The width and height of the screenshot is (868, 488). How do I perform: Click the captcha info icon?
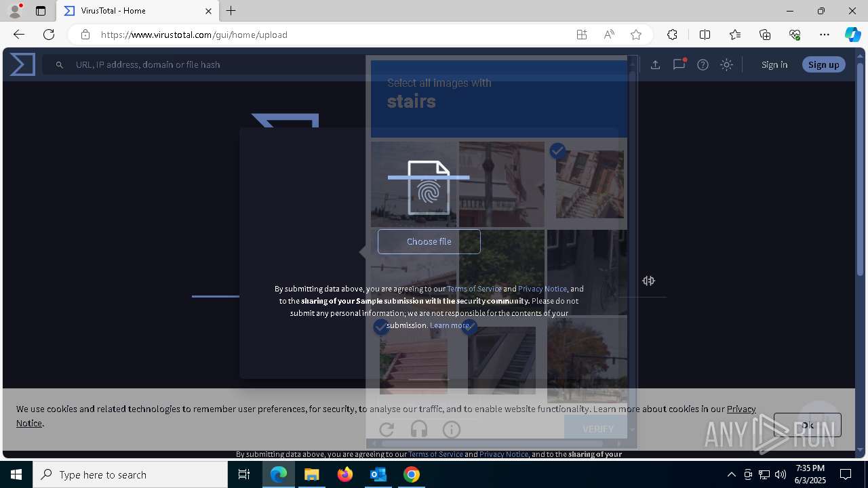pyautogui.click(x=452, y=429)
